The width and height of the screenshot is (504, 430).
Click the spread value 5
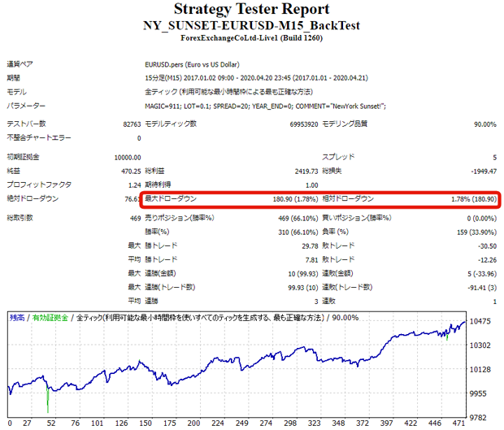click(495, 158)
